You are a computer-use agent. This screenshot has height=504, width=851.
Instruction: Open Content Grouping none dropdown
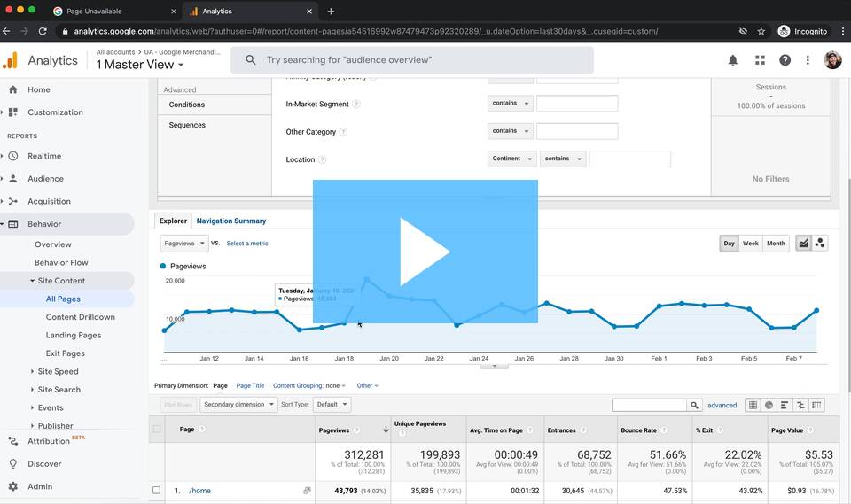coord(309,385)
